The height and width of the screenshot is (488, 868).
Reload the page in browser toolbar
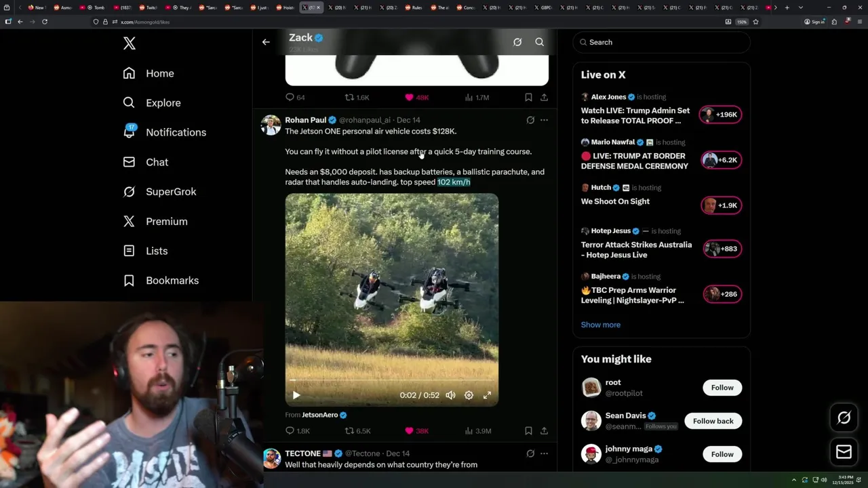click(45, 22)
